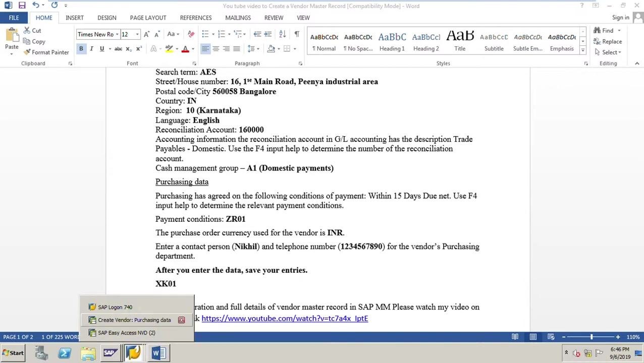Image resolution: width=644 pixels, height=363 pixels.
Task: Click the Undo icon in title bar
Action: point(35,6)
